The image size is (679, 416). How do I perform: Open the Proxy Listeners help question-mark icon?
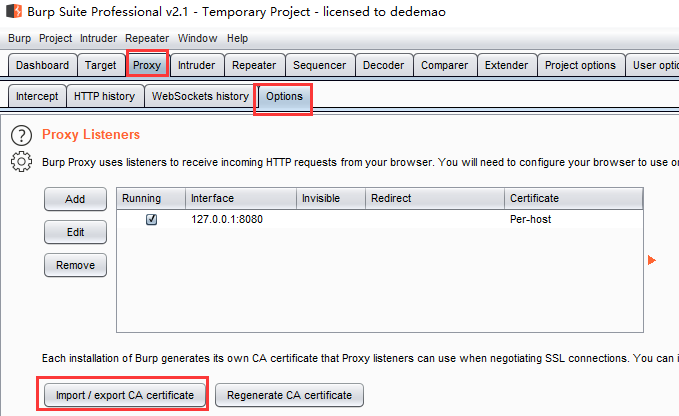pos(21,135)
